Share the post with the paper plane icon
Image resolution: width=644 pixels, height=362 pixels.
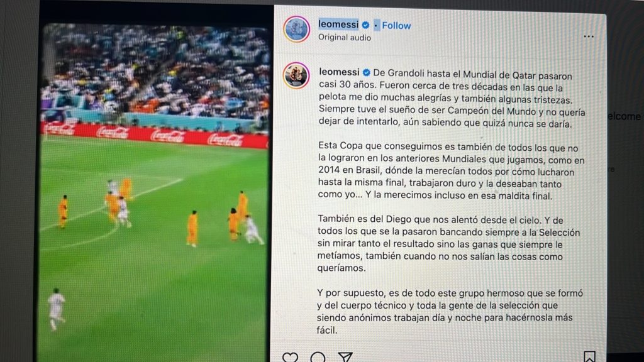pos(345,357)
